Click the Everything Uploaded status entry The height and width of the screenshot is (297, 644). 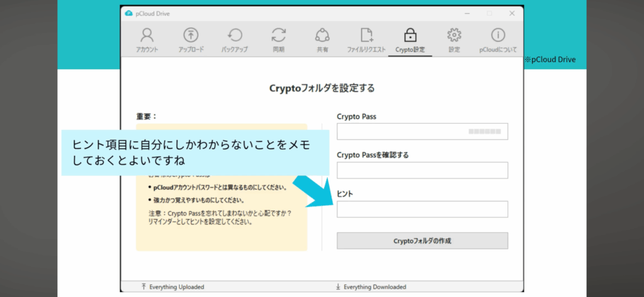[x=177, y=287]
